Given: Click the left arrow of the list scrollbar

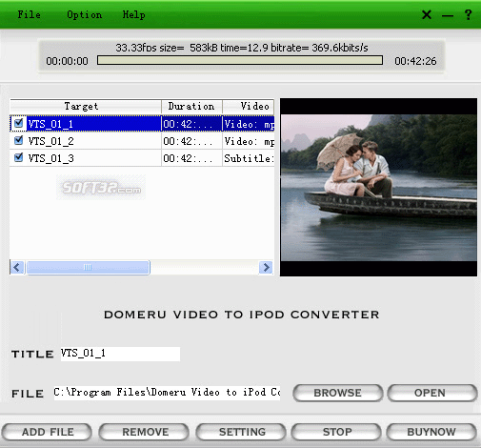Looking at the screenshot, I should point(17,267).
